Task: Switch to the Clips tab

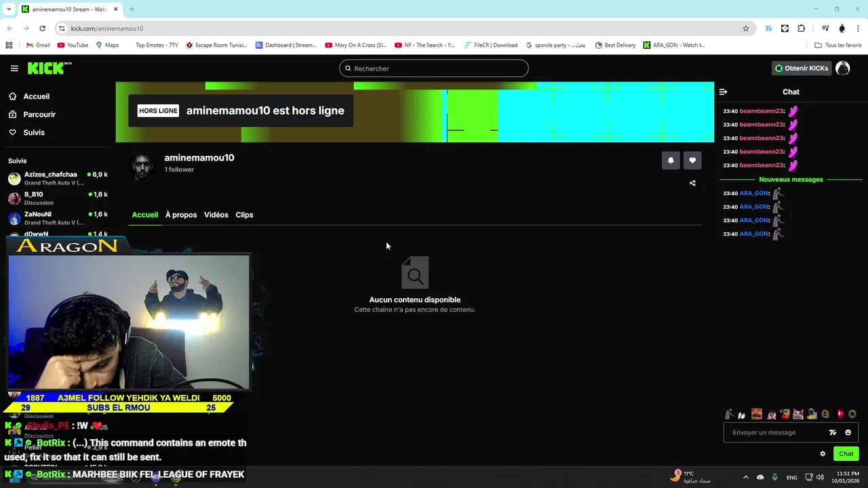Action: [x=244, y=215]
